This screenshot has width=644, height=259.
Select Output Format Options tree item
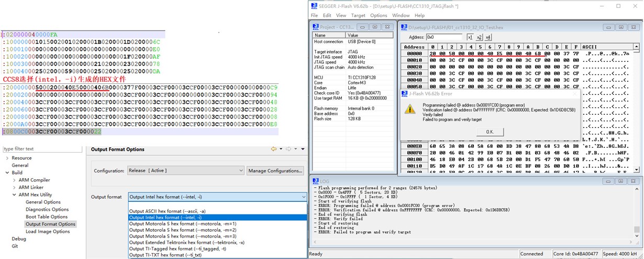(50, 224)
